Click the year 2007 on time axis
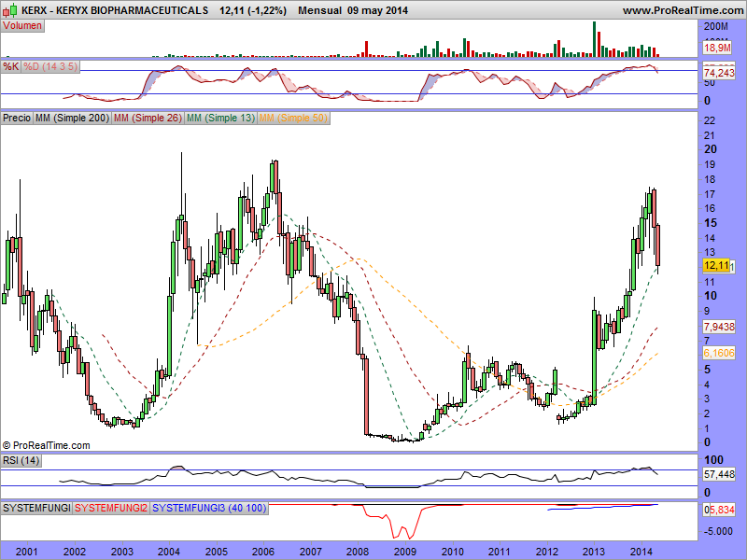747x560 pixels. [311, 552]
